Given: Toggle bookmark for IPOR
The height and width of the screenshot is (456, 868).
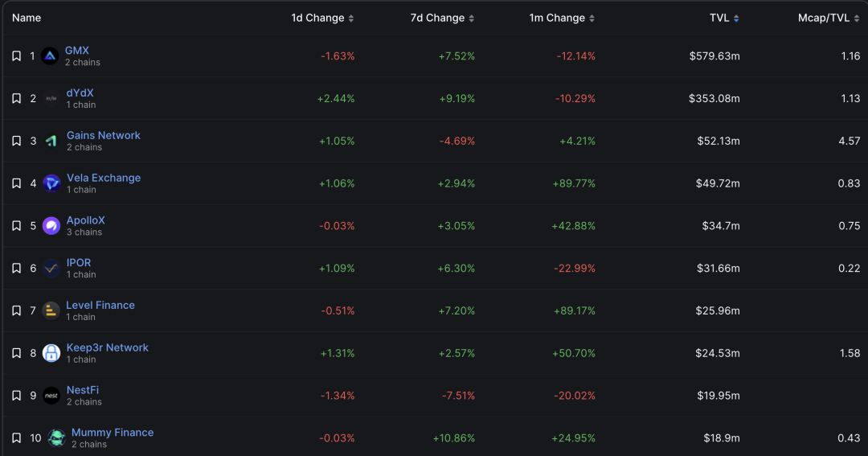Looking at the screenshot, I should [x=16, y=268].
